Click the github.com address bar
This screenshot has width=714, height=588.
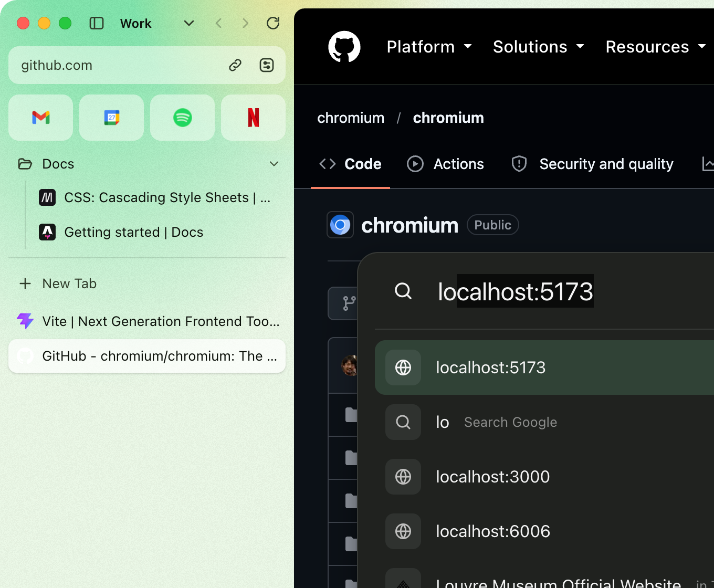point(147,65)
